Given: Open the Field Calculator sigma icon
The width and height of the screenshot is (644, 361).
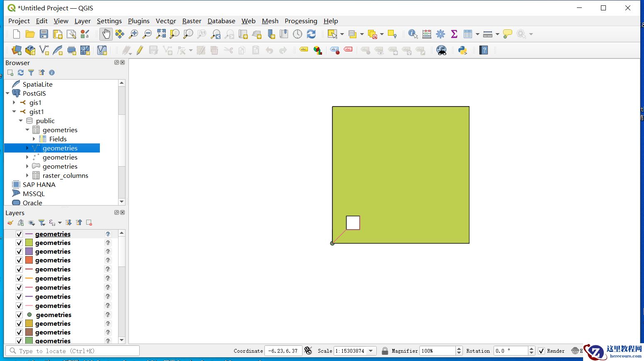Looking at the screenshot, I should (x=454, y=34).
